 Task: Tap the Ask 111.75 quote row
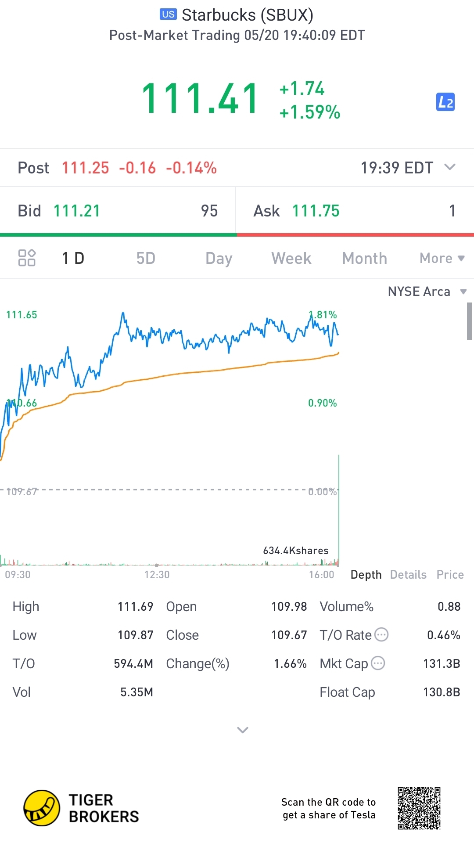(355, 211)
